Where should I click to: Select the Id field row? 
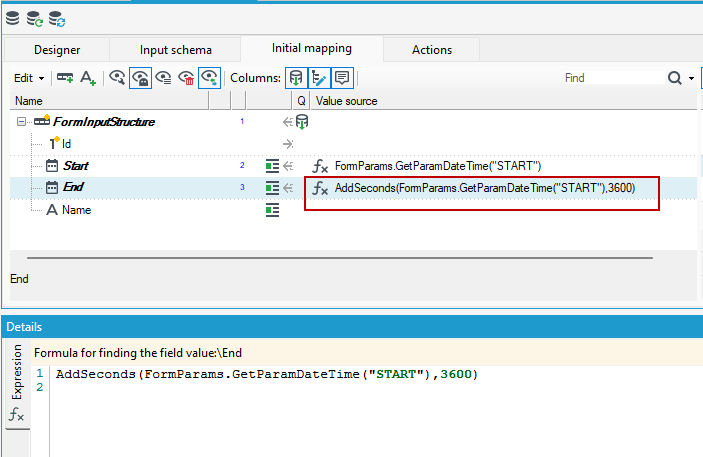tap(353, 144)
